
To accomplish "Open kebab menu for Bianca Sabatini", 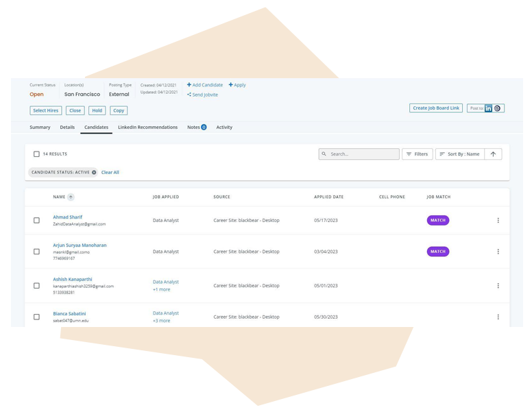I will tap(498, 317).
